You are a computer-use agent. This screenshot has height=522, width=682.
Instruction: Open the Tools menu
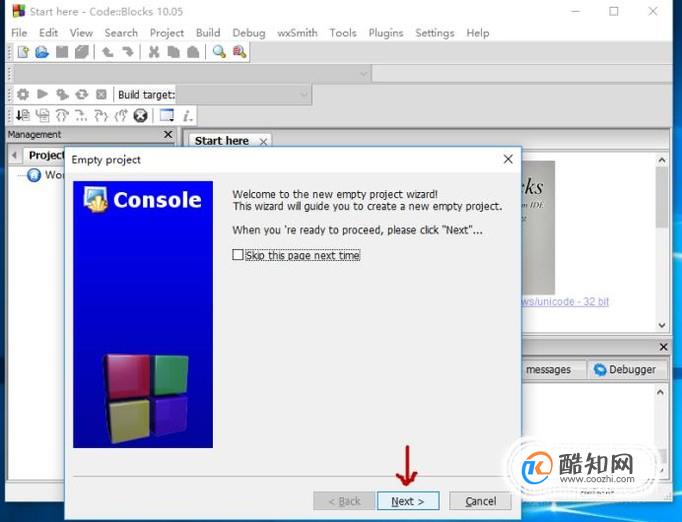click(x=343, y=33)
